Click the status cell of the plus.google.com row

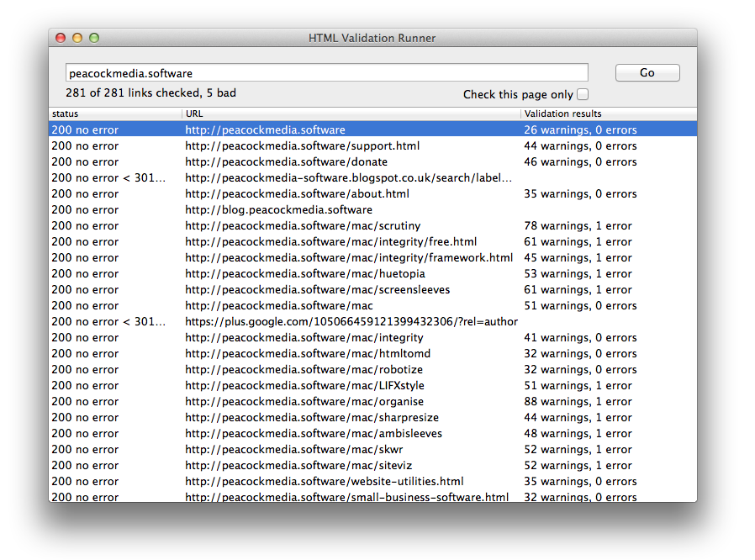click(x=108, y=321)
